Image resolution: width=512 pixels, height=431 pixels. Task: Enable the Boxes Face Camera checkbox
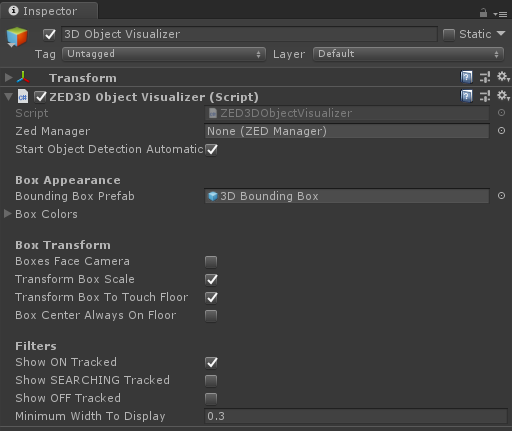tap(211, 262)
